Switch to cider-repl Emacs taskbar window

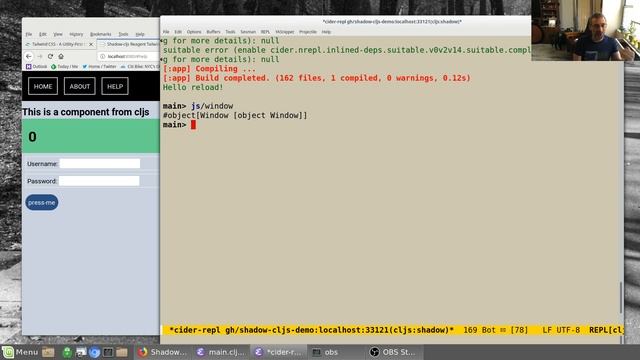pyautogui.click(x=279, y=352)
